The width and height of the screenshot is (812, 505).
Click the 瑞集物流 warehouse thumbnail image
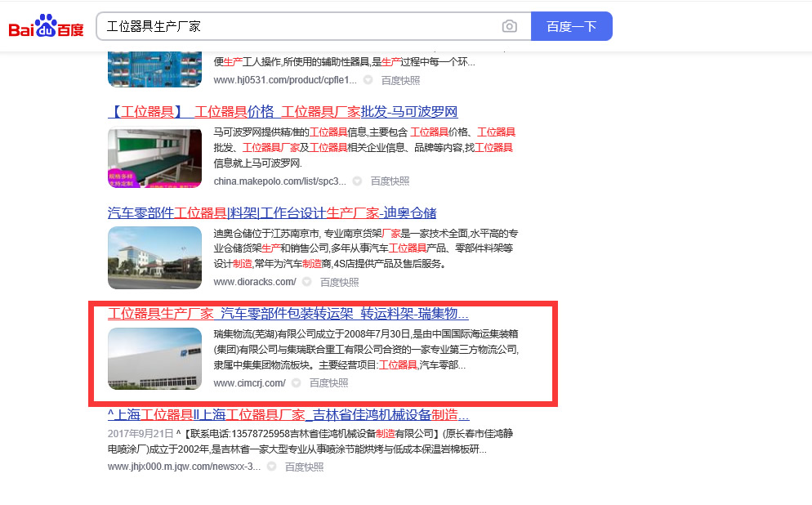[154, 359]
